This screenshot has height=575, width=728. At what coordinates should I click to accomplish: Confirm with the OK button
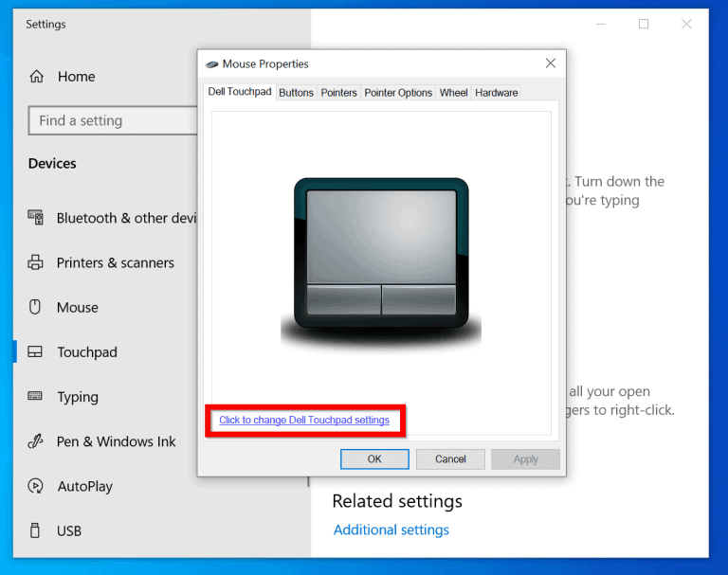(374, 459)
